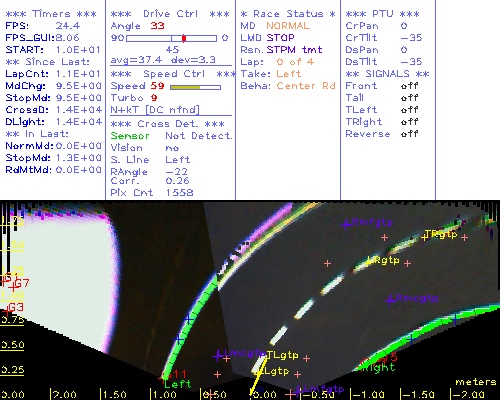The width and height of the screenshot is (500, 400).
Task: Click the yellow LLgtp marker label
Action: (274, 371)
